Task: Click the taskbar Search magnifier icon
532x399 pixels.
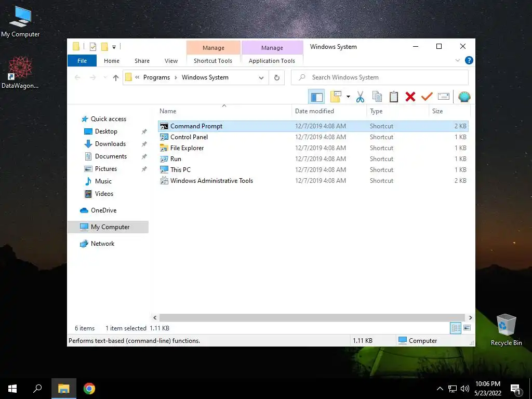Action: (x=37, y=389)
